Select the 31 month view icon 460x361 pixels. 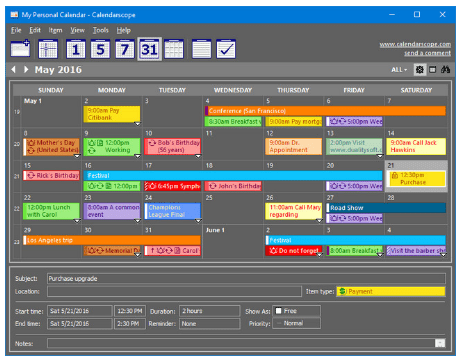[x=150, y=49]
